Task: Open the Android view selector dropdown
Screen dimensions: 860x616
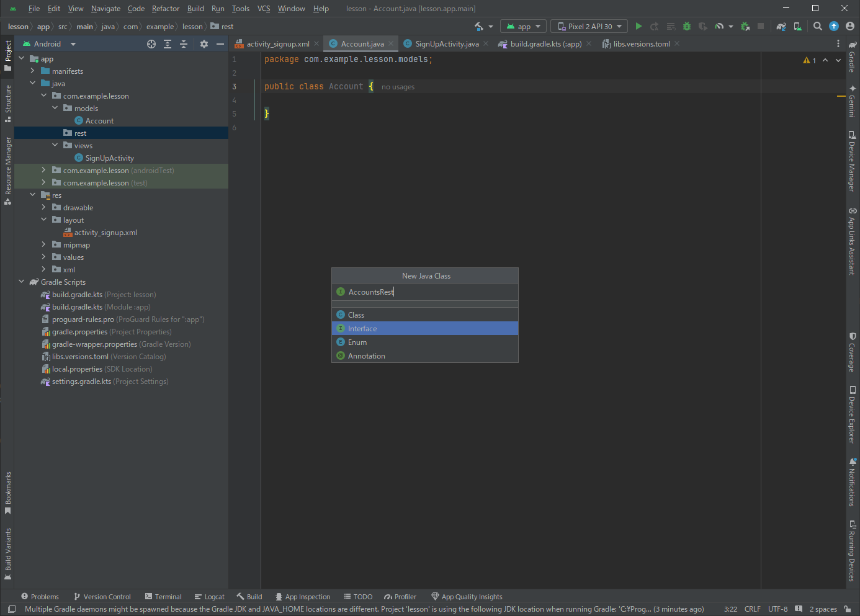Action: point(49,44)
